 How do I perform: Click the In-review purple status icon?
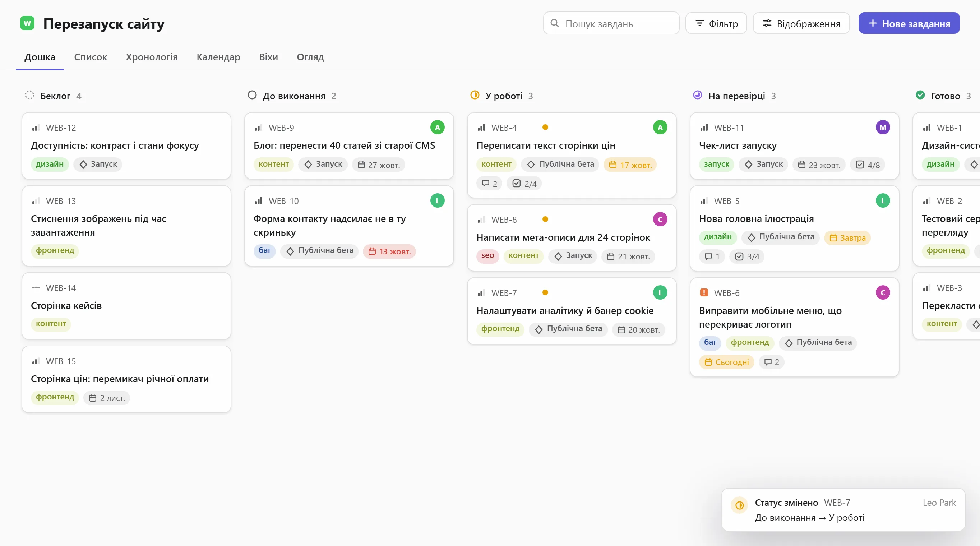[x=697, y=95]
